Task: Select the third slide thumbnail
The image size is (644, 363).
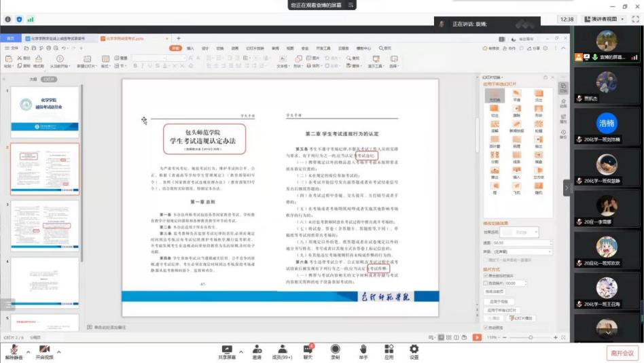Action: point(45,226)
